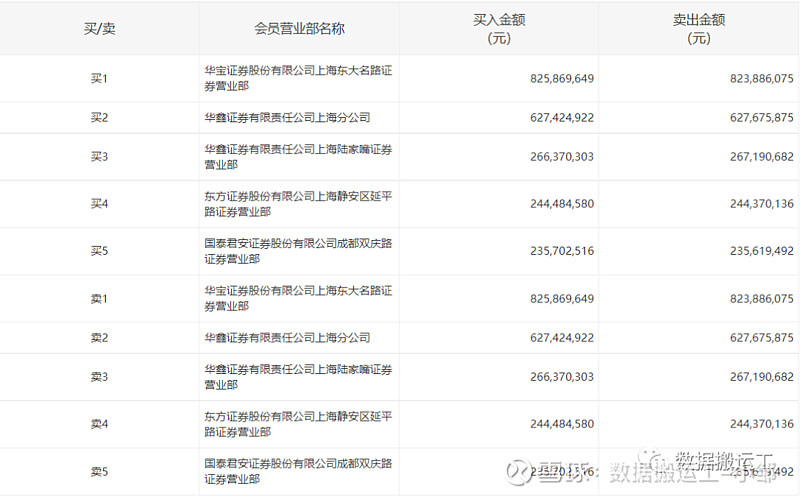Click 627,424,922 in the 买2 row
The height and width of the screenshot is (497, 800).
tap(562, 118)
